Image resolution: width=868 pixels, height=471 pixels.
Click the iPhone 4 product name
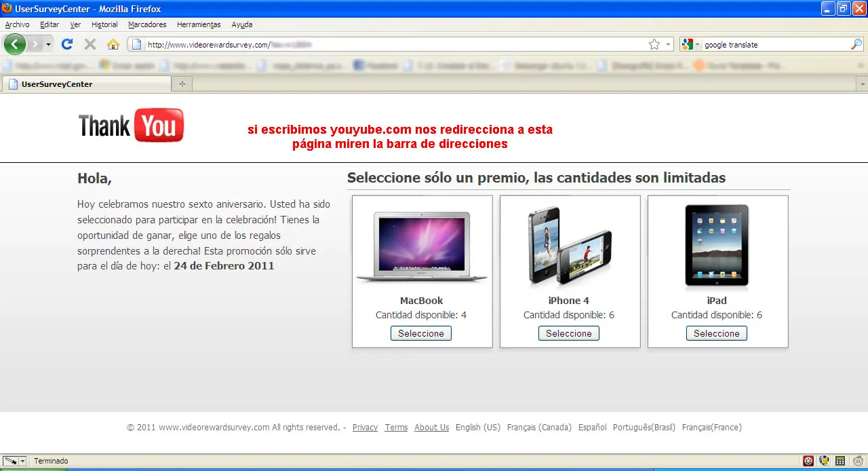[x=569, y=301]
